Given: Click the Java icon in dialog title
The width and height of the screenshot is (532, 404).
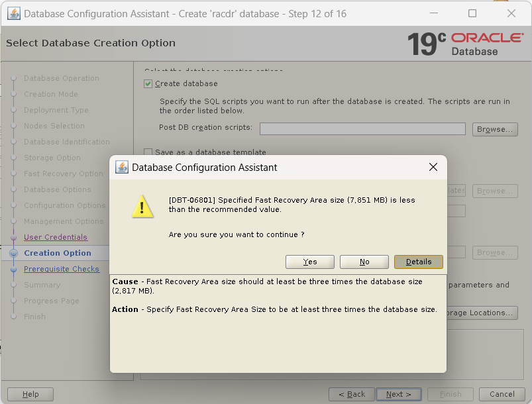Looking at the screenshot, I should 121,167.
